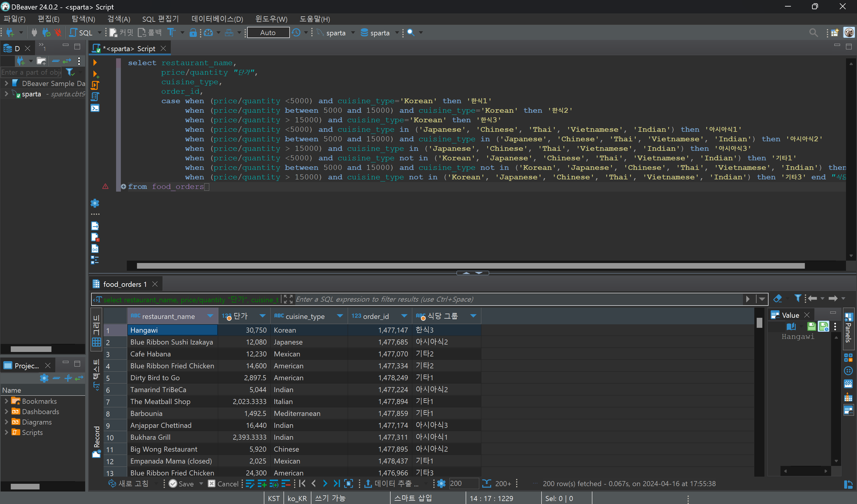This screenshot has height=504, width=857.
Task: Open the cuisine_type column filter dropdown
Action: pos(339,316)
